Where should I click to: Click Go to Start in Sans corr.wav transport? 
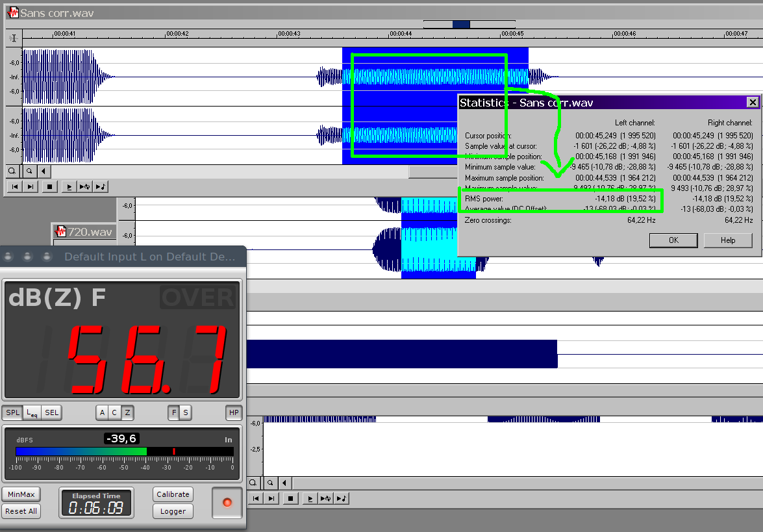point(13,187)
